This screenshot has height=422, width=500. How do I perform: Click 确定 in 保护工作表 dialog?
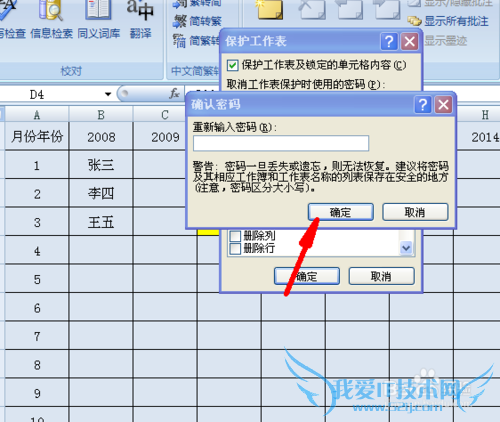(307, 276)
